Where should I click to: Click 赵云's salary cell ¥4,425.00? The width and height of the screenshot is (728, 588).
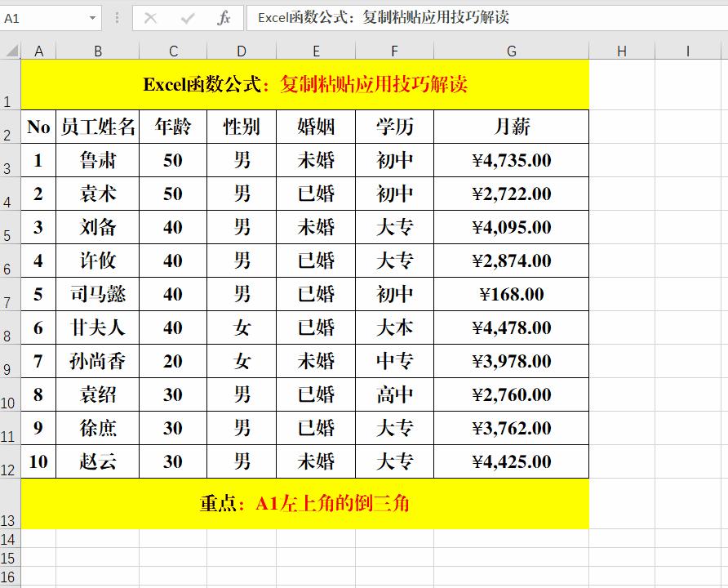click(511, 461)
